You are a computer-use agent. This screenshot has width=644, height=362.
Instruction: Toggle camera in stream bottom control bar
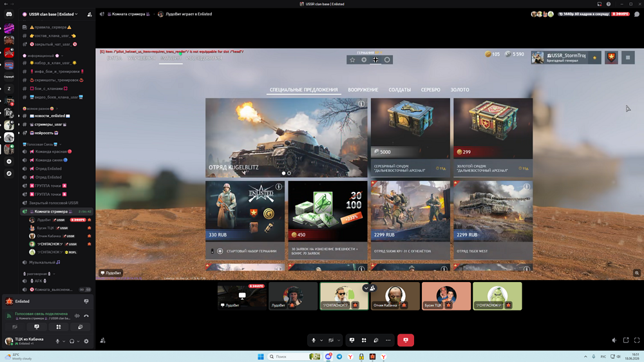[x=331, y=340]
